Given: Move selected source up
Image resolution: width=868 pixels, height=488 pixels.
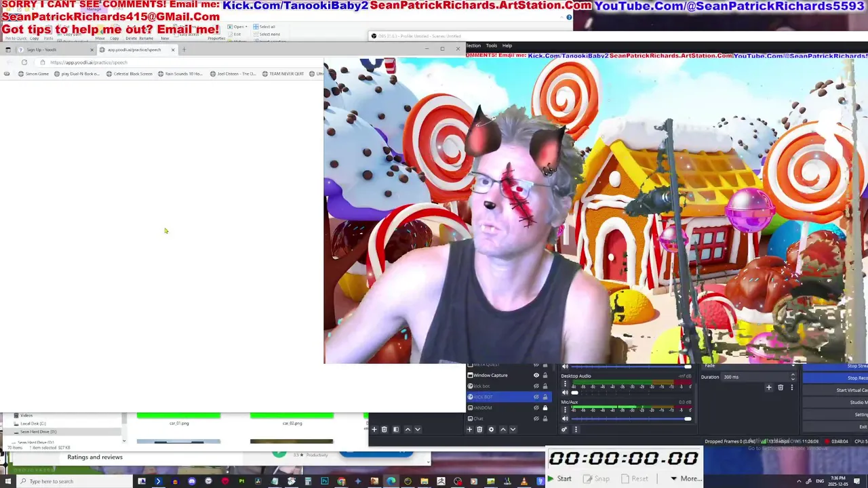Looking at the screenshot, I should click(x=502, y=429).
